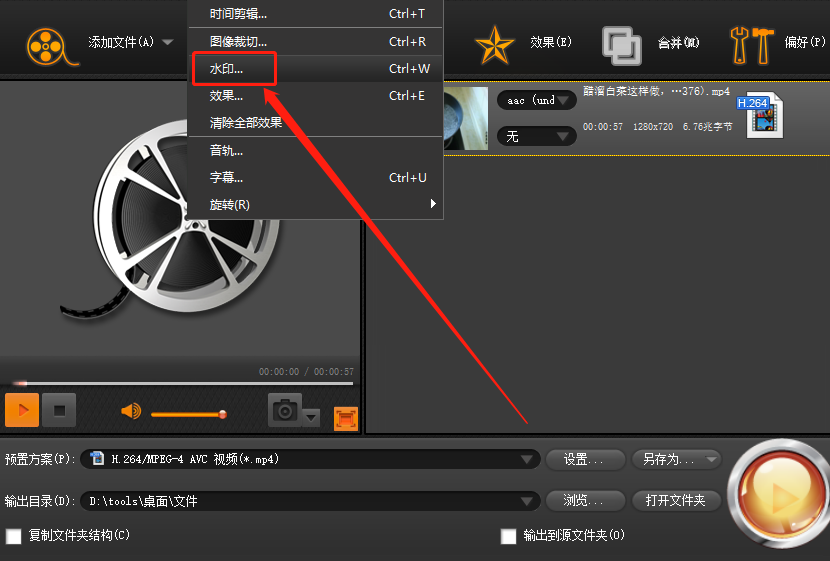Click the preview seek progress bar
Screen dimensions: 830x561
pos(182,383)
